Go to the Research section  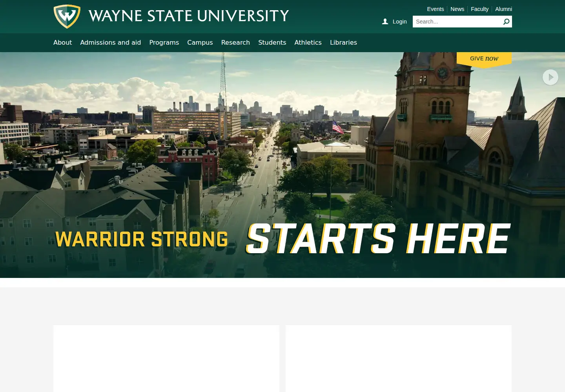click(x=235, y=42)
